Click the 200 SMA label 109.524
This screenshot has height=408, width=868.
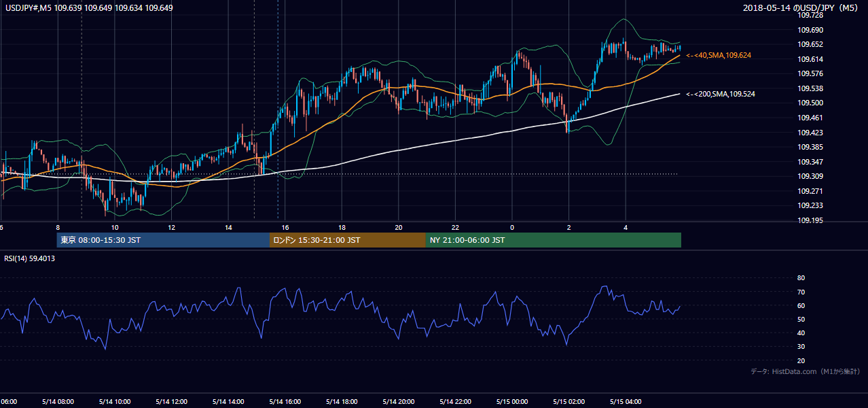click(x=721, y=94)
